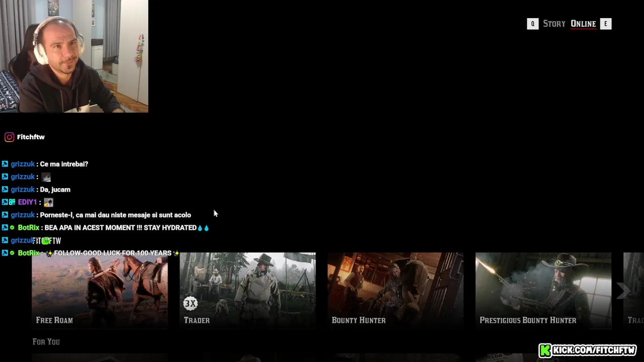Click emote in grizzuk's second message
The width and height of the screenshot is (644, 362).
point(46,177)
